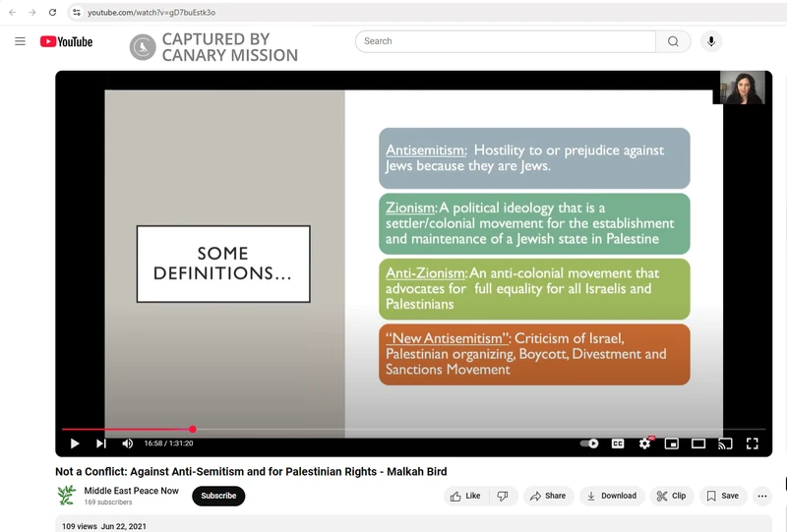This screenshot has width=787, height=532.
Task: Reload the page in the browser
Action: [x=52, y=12]
